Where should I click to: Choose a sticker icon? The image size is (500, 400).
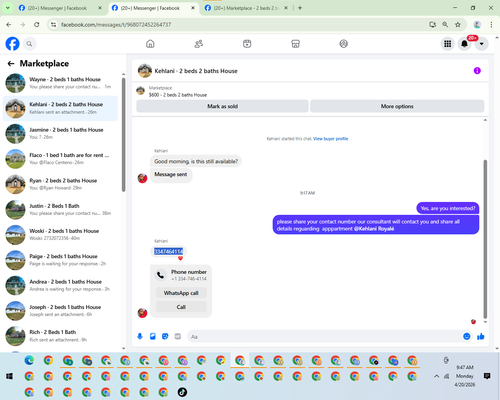coord(165,336)
